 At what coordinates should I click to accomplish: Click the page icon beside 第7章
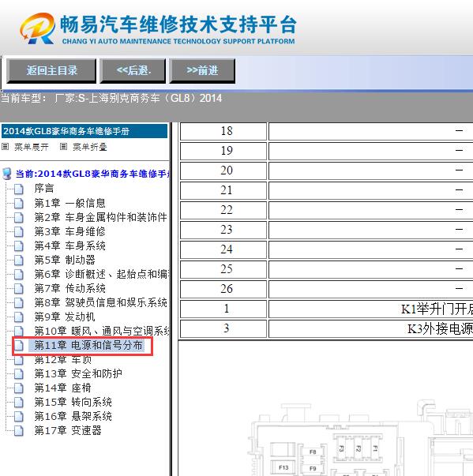18,289
